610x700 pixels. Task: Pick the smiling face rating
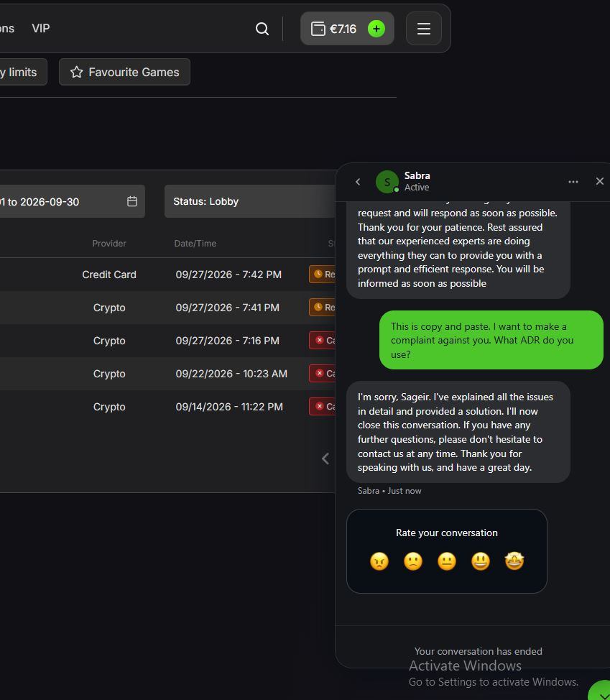pos(481,561)
